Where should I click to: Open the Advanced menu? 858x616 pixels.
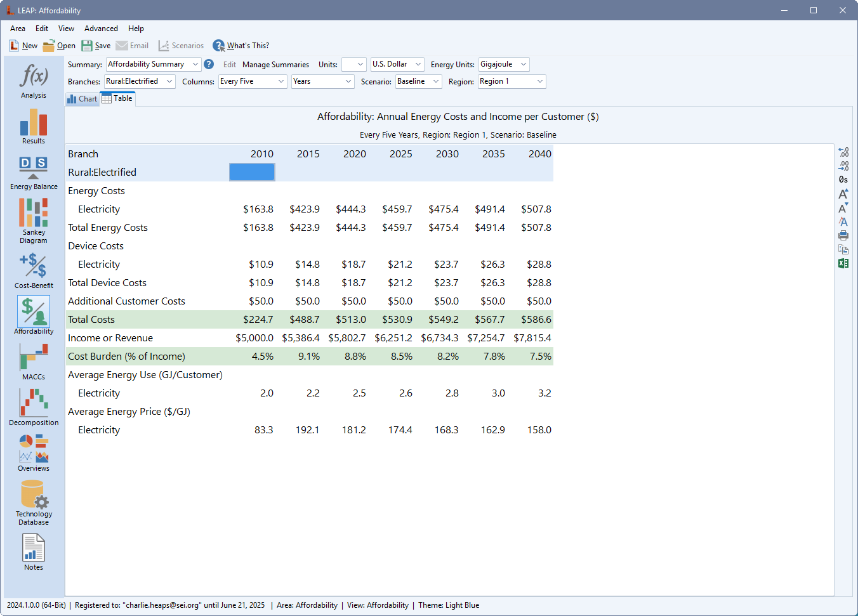pyautogui.click(x=101, y=29)
